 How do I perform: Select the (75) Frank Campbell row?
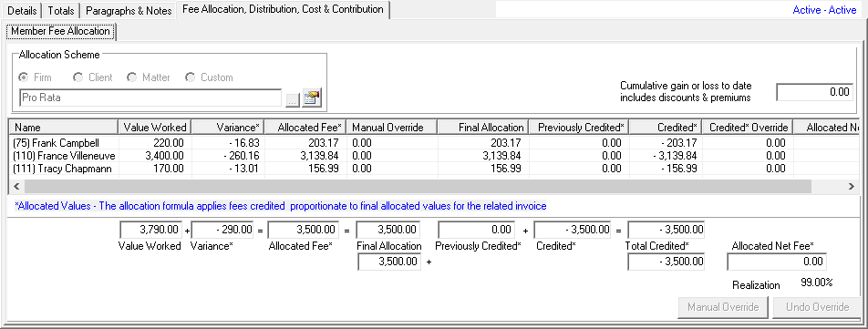[433, 143]
